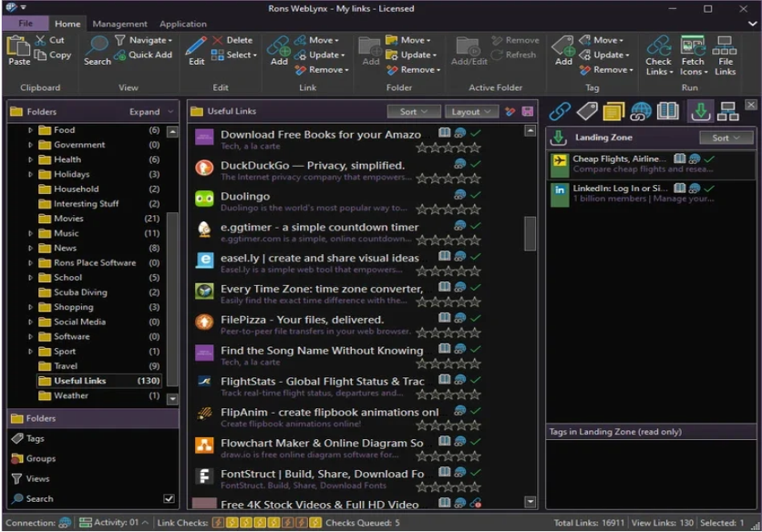Select the Views navigation pane

(92, 478)
